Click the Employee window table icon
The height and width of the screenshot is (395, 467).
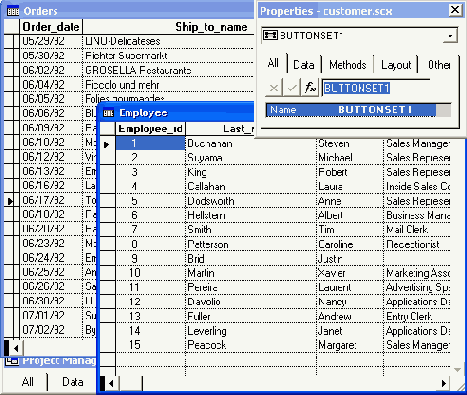108,113
